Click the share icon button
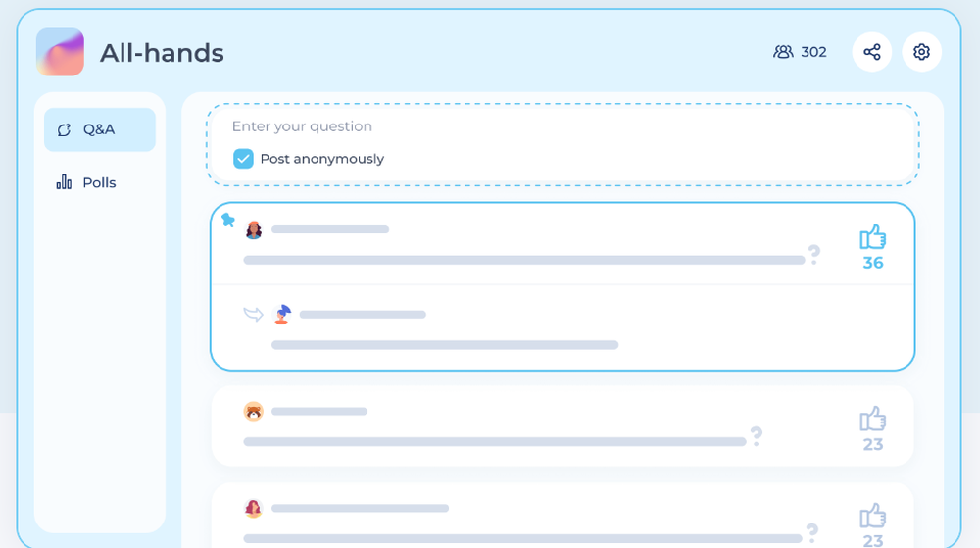This screenshot has width=980, height=548. 872,52
